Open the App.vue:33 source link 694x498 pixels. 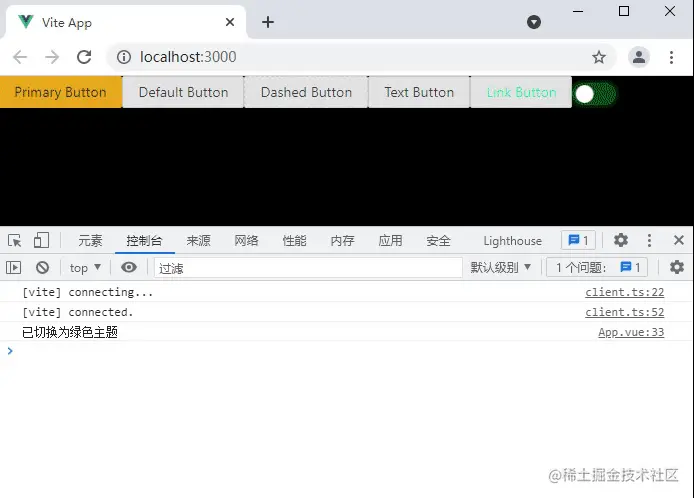pyautogui.click(x=631, y=332)
